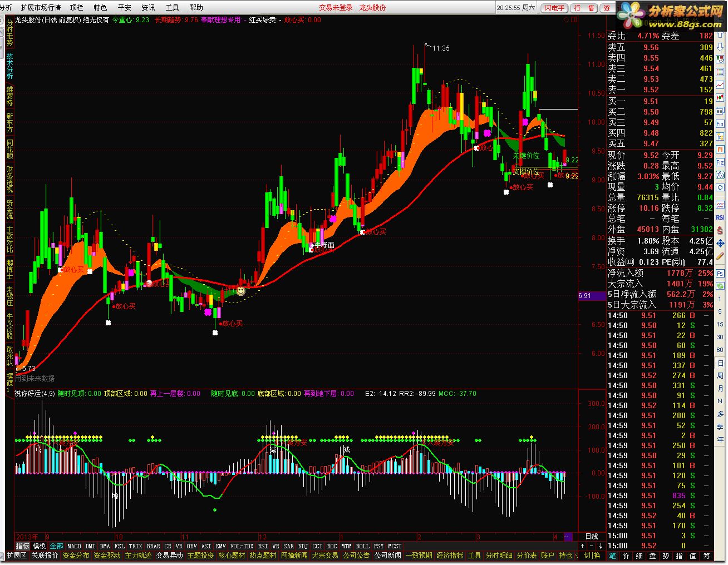Click the up arrow icon in right toolbar
The height and width of the screenshot is (565, 728).
pyautogui.click(x=720, y=34)
